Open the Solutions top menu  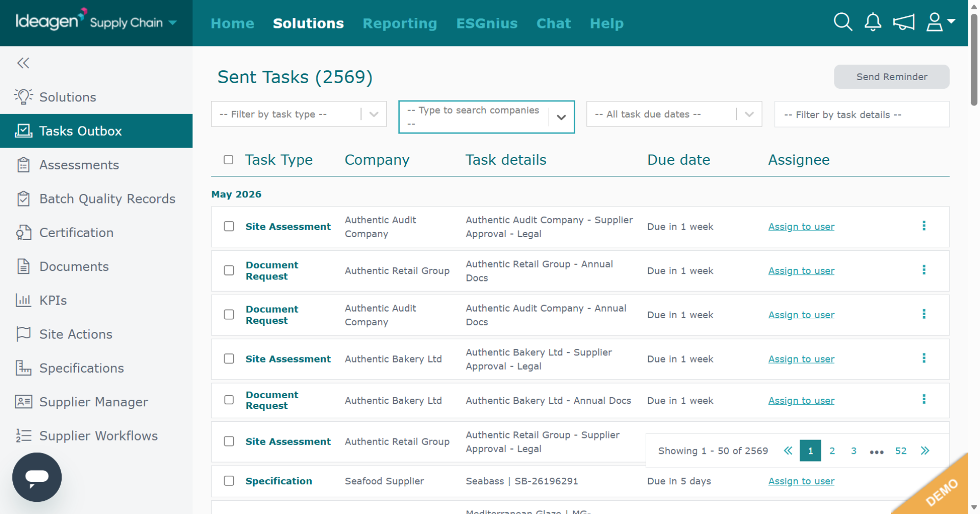308,23
